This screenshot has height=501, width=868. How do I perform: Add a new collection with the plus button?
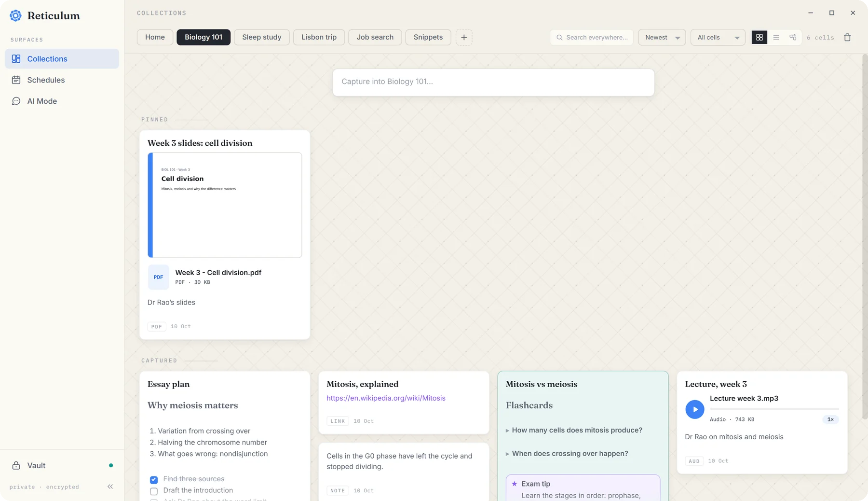coord(464,37)
